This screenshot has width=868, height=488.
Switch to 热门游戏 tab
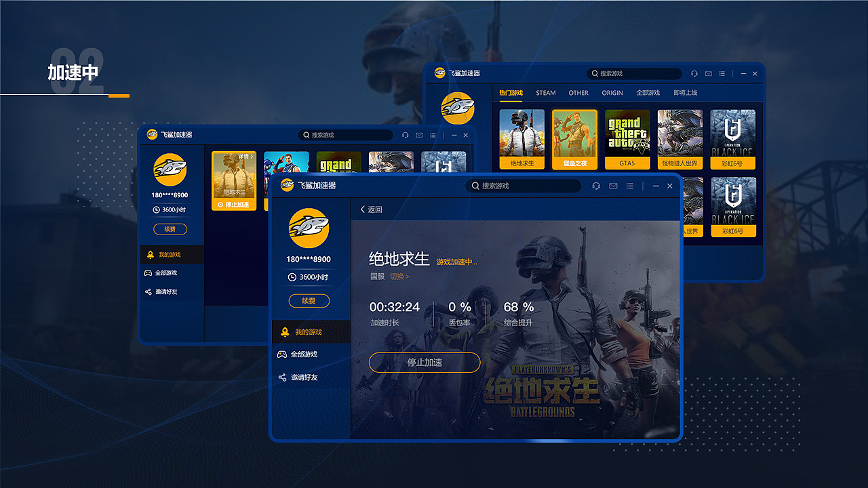pos(511,93)
